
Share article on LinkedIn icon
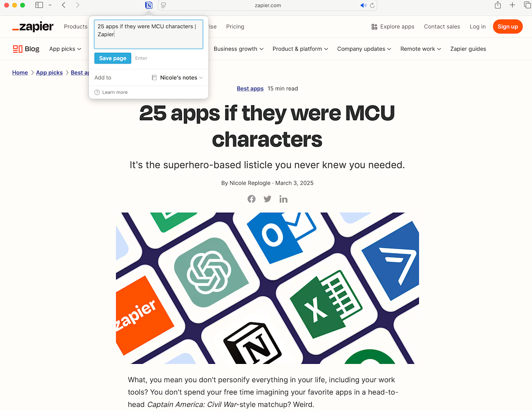click(283, 199)
